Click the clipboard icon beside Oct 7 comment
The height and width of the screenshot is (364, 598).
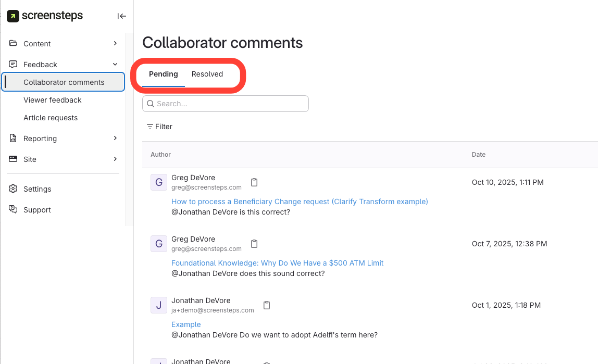pyautogui.click(x=254, y=244)
